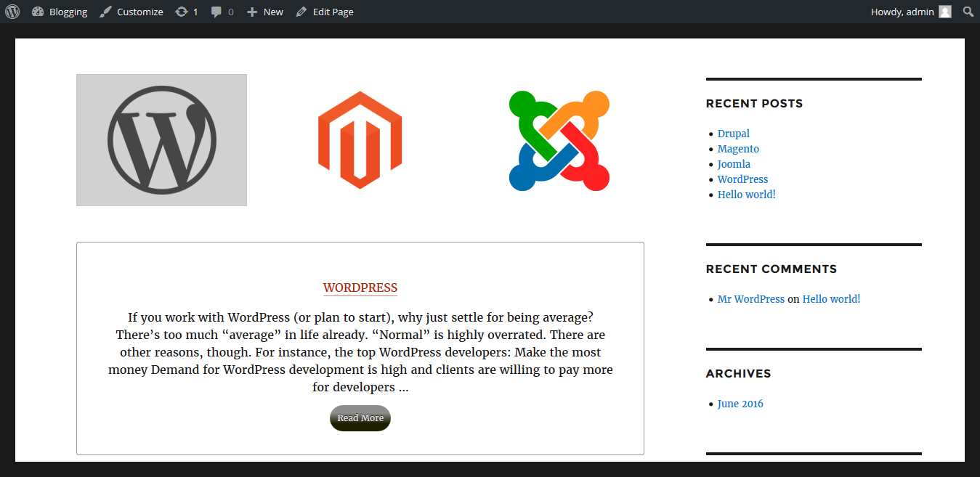
Task: Open the admin bar search icon
Action: pyautogui.click(x=968, y=12)
